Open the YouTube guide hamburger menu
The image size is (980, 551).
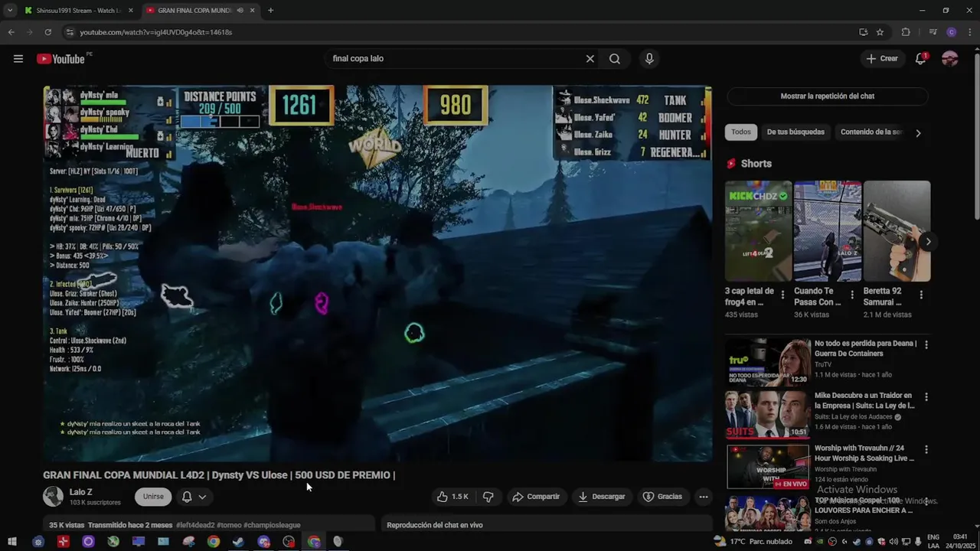point(18,59)
